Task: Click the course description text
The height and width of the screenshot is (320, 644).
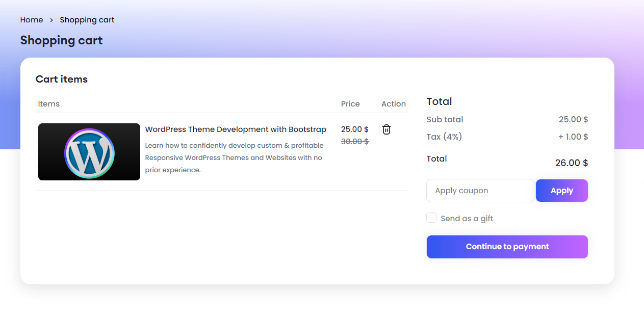Action: pyautogui.click(x=234, y=157)
